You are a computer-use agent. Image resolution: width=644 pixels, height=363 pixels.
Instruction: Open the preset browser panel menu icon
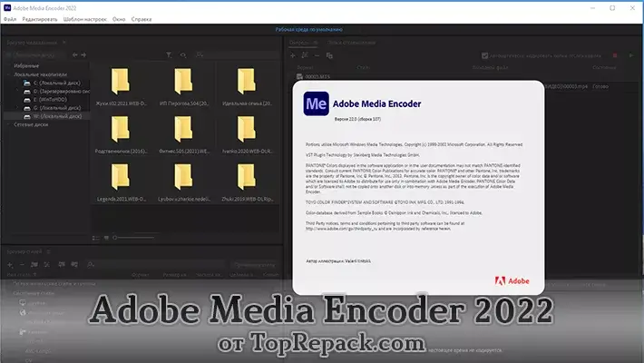coord(48,251)
